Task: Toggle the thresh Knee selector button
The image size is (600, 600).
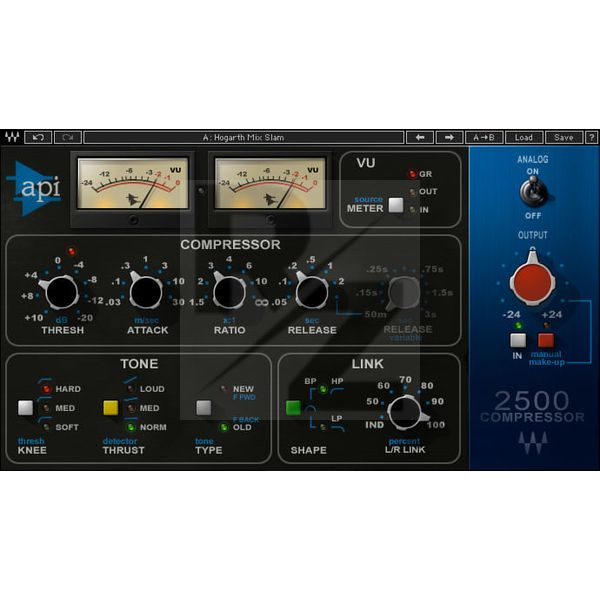Action: point(25,408)
